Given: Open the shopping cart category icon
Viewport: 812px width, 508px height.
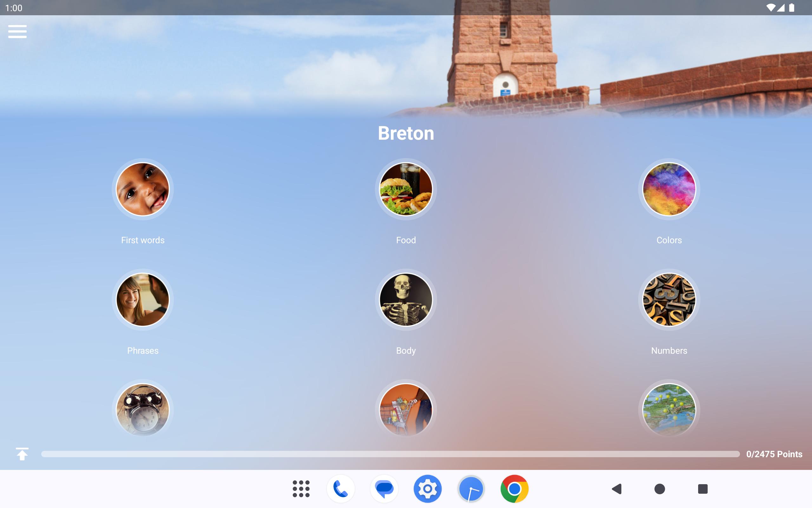Looking at the screenshot, I should tap(406, 410).
